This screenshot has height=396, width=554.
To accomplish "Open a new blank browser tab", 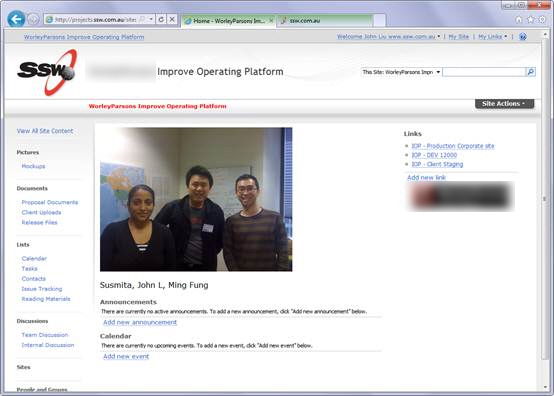I will [x=379, y=21].
